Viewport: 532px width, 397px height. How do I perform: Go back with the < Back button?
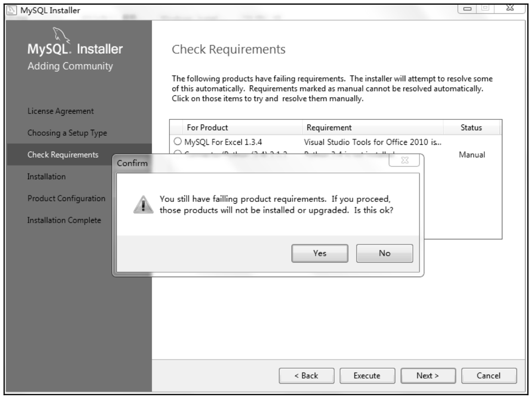click(x=306, y=376)
